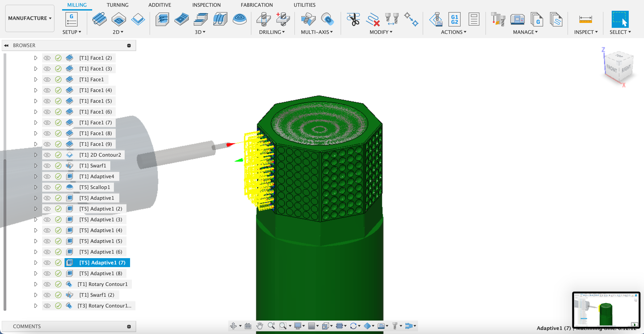The width and height of the screenshot is (644, 334).
Task: Click the preview thumbnail in corner
Action: [606, 310]
